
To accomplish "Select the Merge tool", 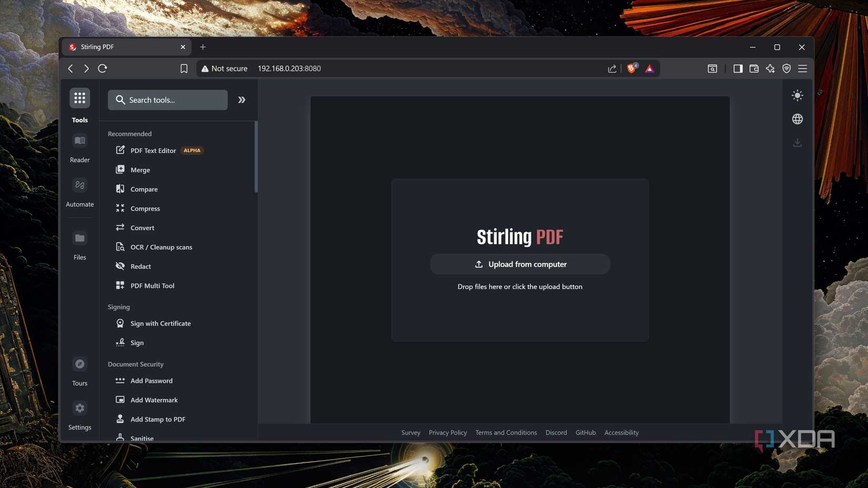I will (x=139, y=169).
